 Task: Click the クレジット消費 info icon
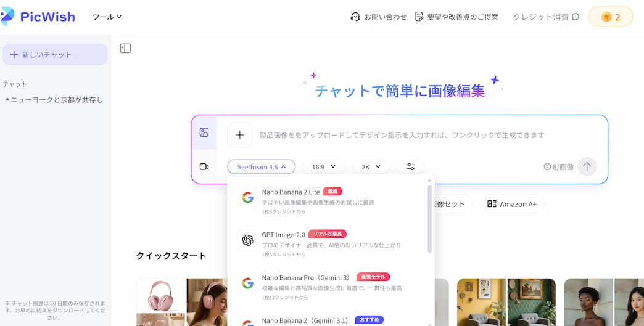[x=576, y=17]
